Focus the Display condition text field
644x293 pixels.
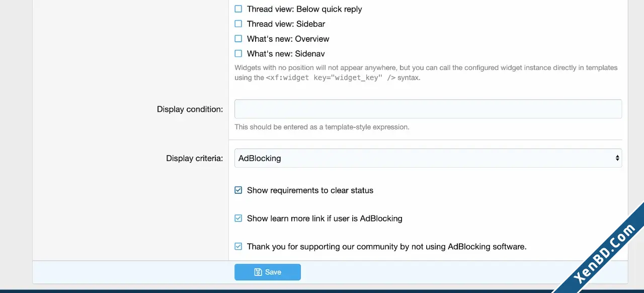(428, 109)
